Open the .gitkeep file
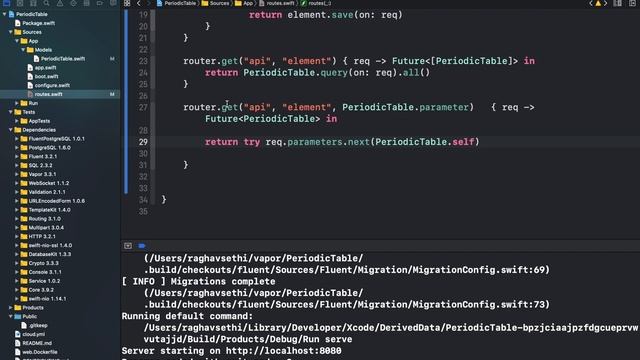640x360 pixels. (38, 326)
